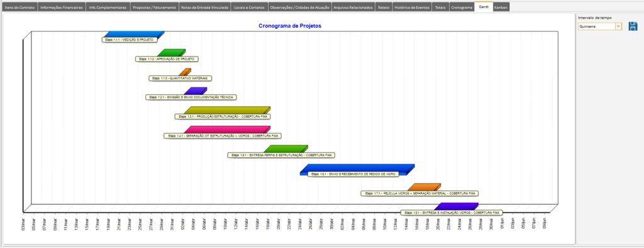Viewport: 644px width, 248px height.
Task: Open the Intervalo de tempo dropdown arrow
Action: tap(618, 26)
